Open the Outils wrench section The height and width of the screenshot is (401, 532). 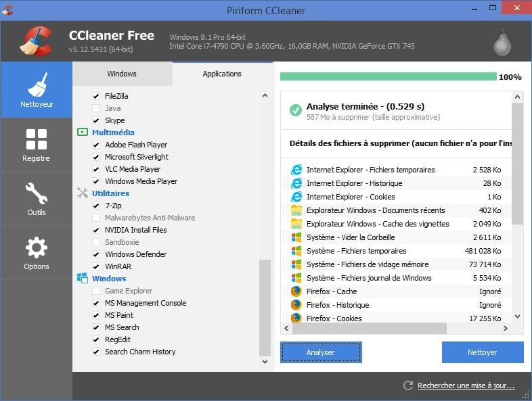(x=37, y=199)
